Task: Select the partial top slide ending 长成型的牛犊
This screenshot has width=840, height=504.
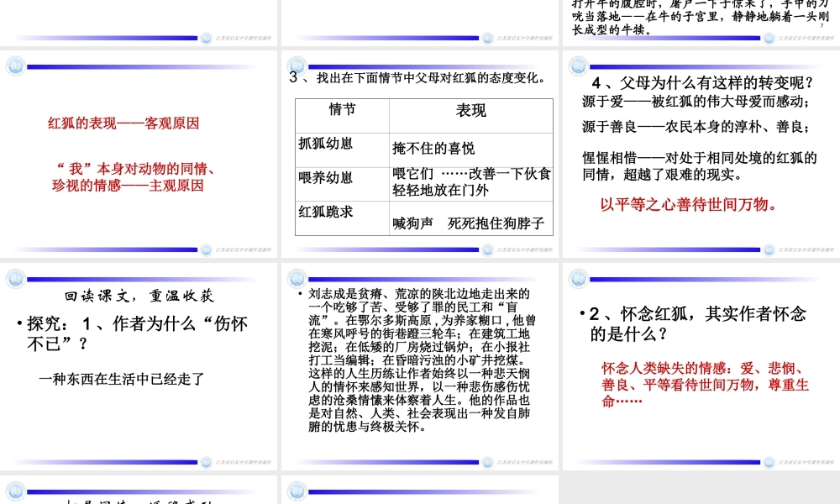Action: [x=701, y=23]
